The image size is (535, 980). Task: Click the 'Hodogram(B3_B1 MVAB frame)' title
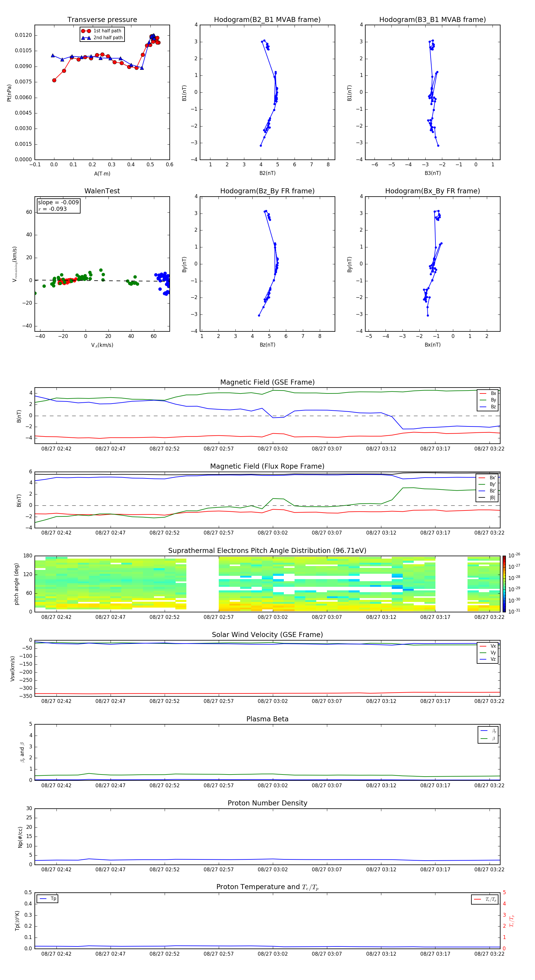click(x=432, y=20)
